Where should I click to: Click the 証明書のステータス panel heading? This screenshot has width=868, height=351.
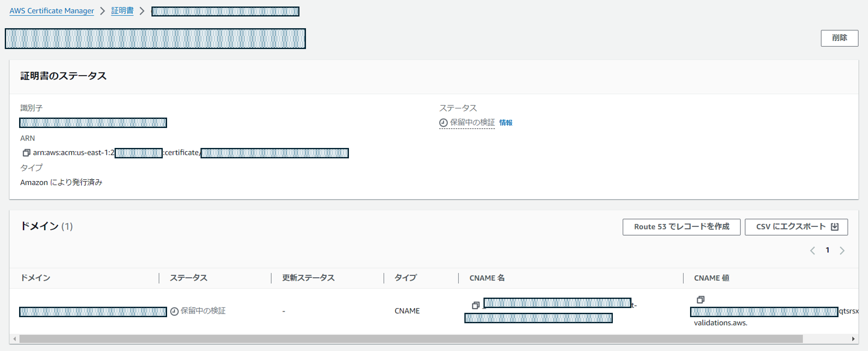click(63, 76)
